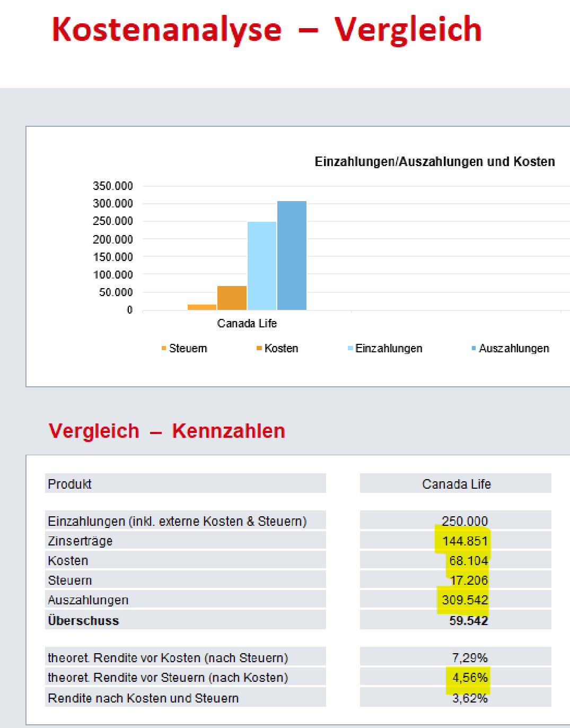570x728 pixels.
Task: Click the 100.000 y-axis label
Action: 113,274
